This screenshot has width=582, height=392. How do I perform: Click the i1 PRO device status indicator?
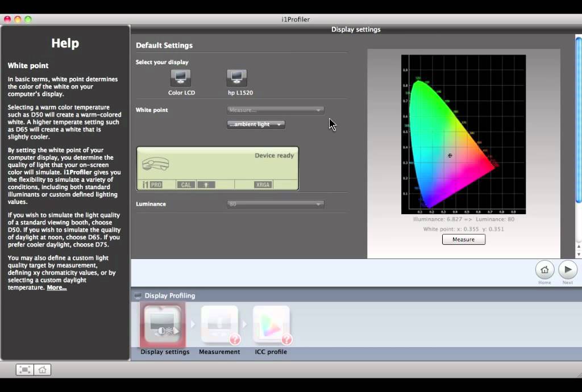[152, 185]
